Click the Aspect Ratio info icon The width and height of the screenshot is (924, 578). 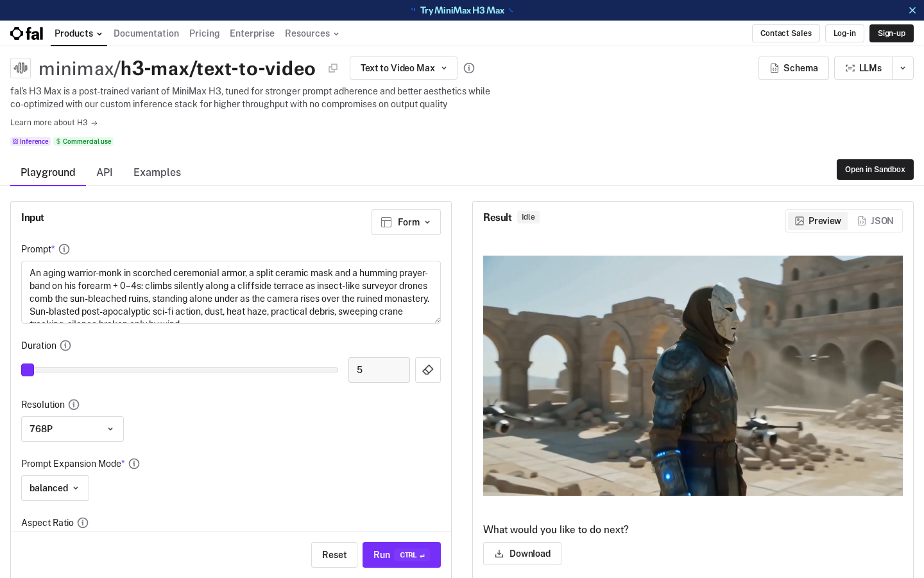[x=83, y=523]
